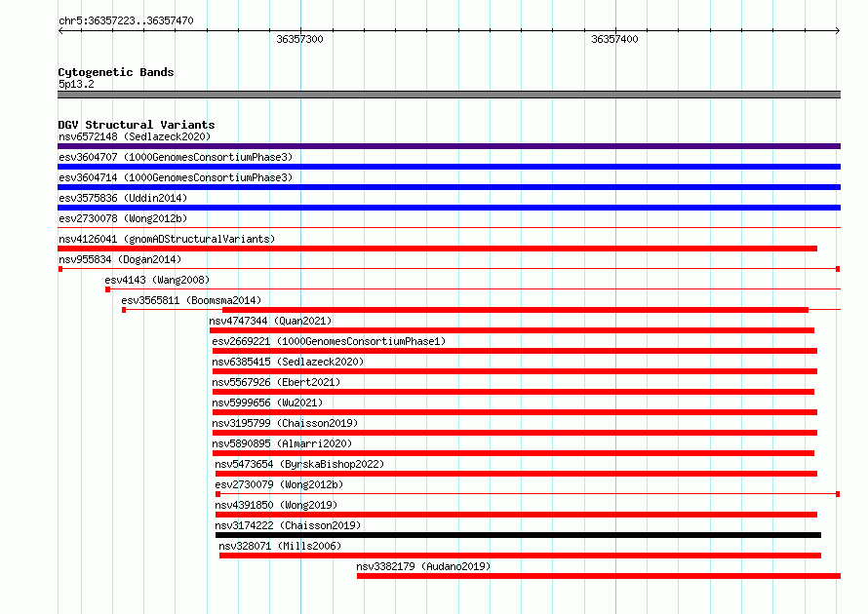Open nsv955834 (Dogan2014) variant label
This screenshot has width=868, height=614.
(120, 259)
